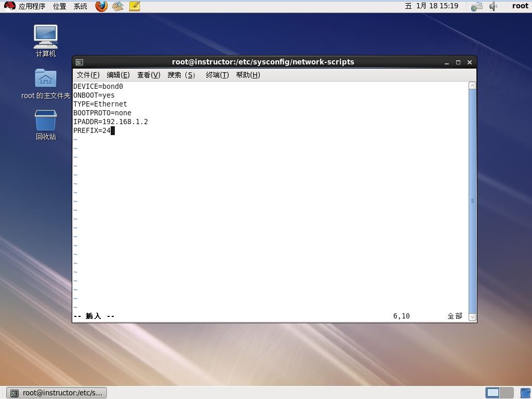This screenshot has height=399, width=532.
Task: Click the PREFIX=24 line
Action: pyautogui.click(x=92, y=130)
